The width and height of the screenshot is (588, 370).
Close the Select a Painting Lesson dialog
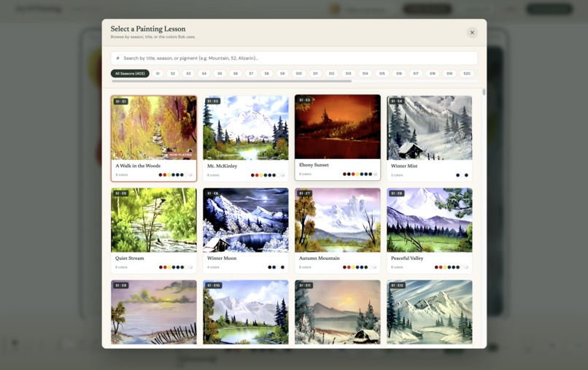(x=472, y=33)
